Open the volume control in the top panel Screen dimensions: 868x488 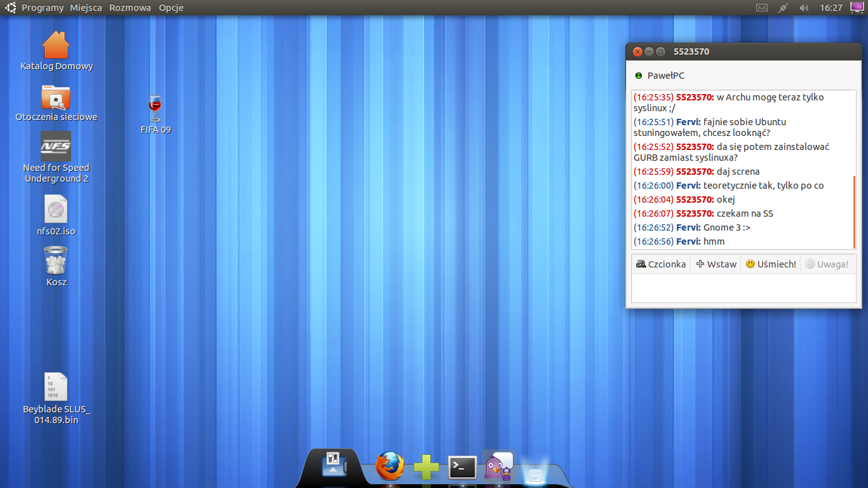pos(804,8)
